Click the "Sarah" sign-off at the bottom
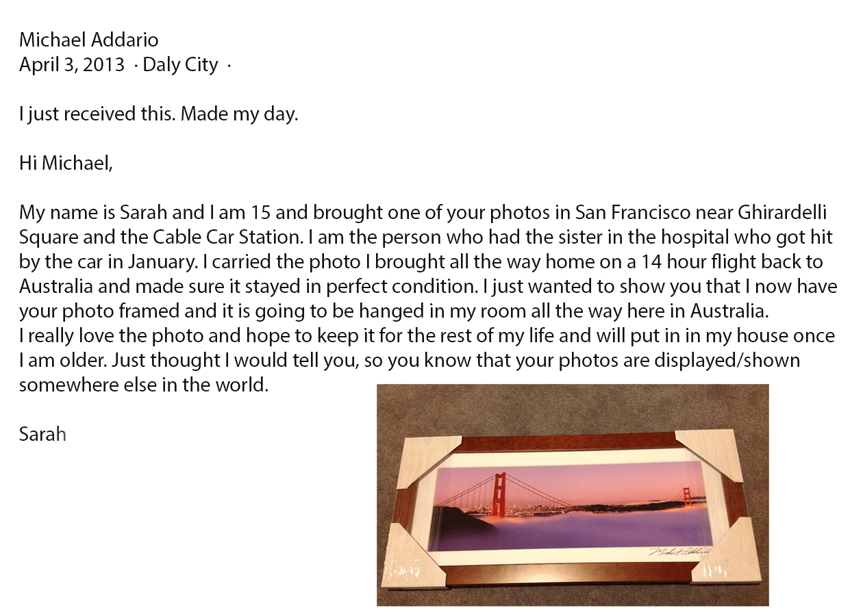The image size is (863, 616). tap(42, 434)
